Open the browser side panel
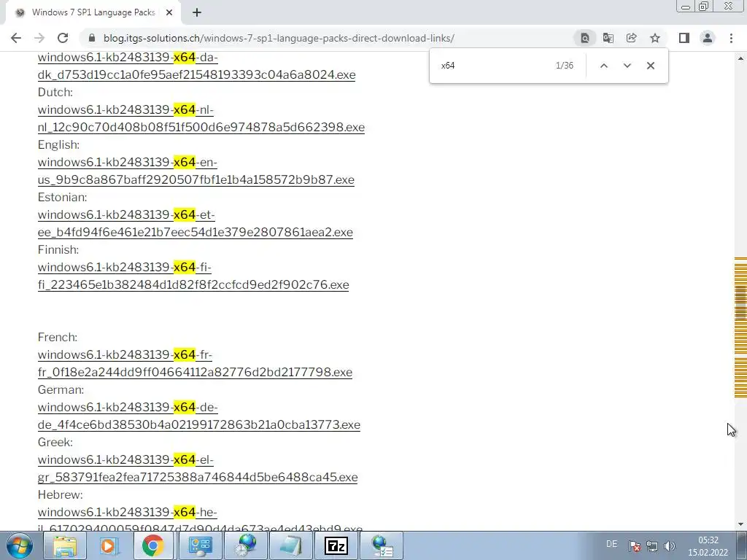Viewport: 747px width, 560px height. (x=684, y=38)
